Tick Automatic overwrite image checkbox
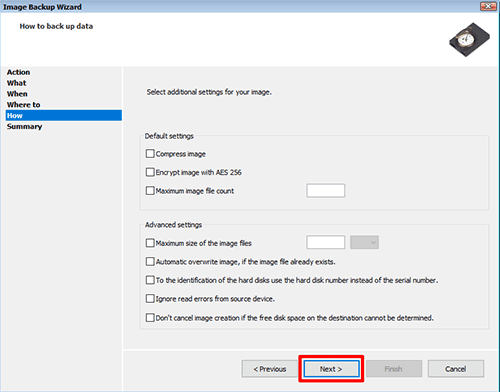This screenshot has height=392, width=500. pyautogui.click(x=150, y=262)
